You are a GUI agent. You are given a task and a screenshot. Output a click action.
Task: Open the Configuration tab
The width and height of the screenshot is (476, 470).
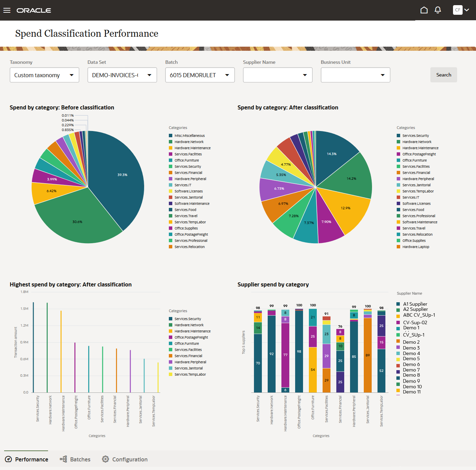pyautogui.click(x=130, y=459)
